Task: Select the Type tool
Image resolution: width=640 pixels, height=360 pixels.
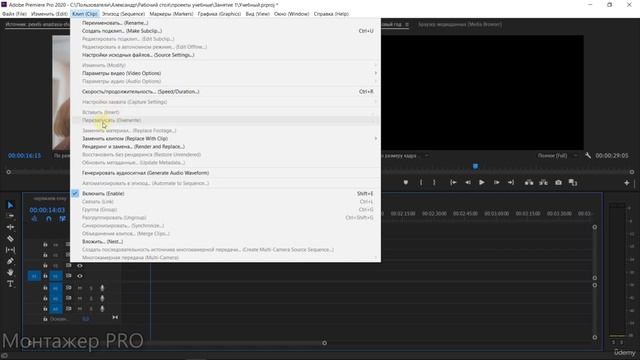Action: point(10,284)
